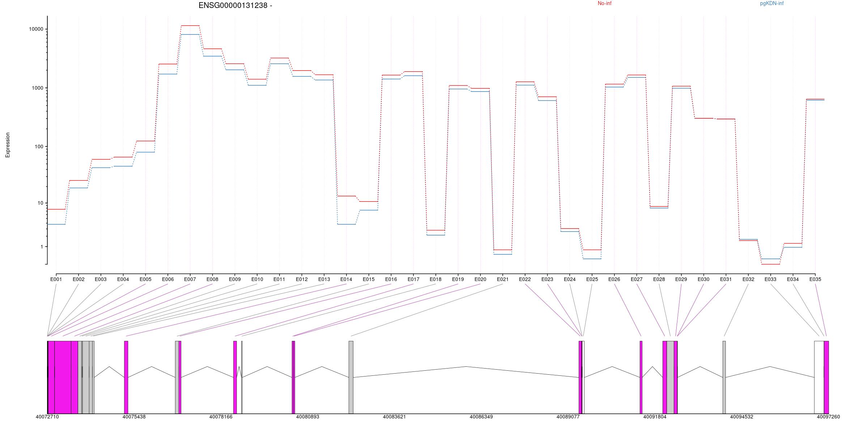Click exon label E022
Image resolution: width=868 pixels, height=434 pixels.
(525, 279)
